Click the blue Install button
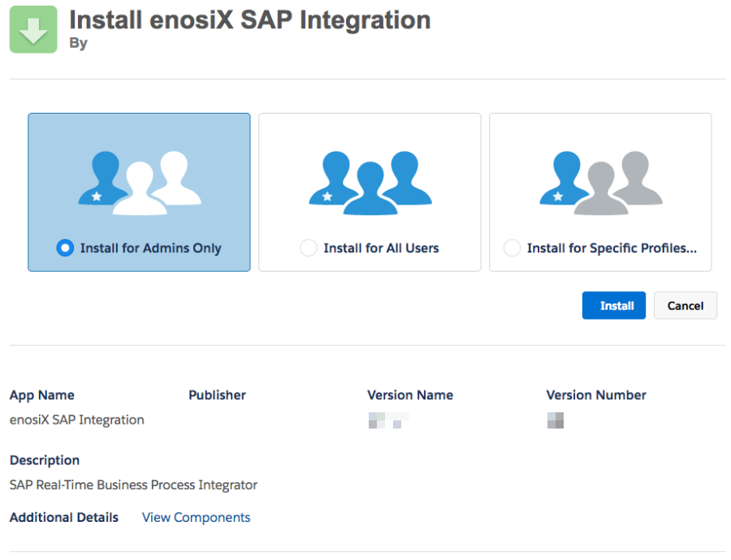The height and width of the screenshot is (560, 731). tap(613, 306)
